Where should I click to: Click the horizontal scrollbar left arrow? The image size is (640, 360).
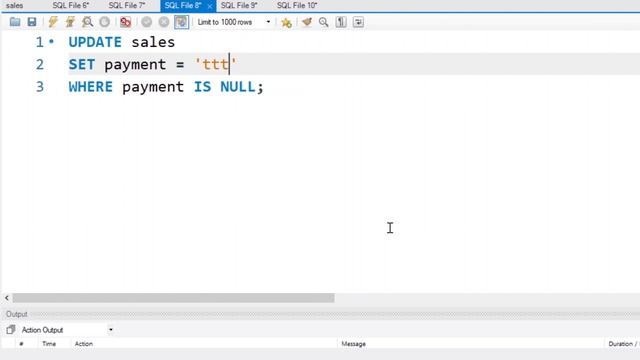(x=7, y=298)
